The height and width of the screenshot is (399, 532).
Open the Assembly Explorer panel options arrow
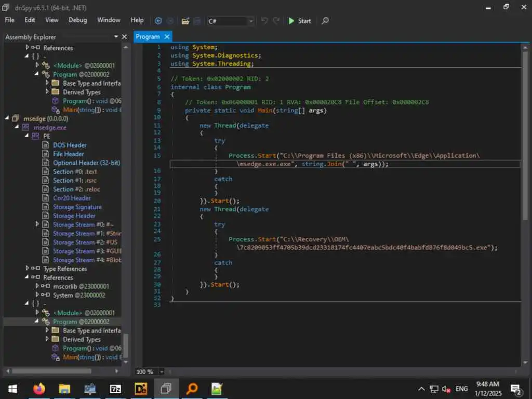click(116, 37)
